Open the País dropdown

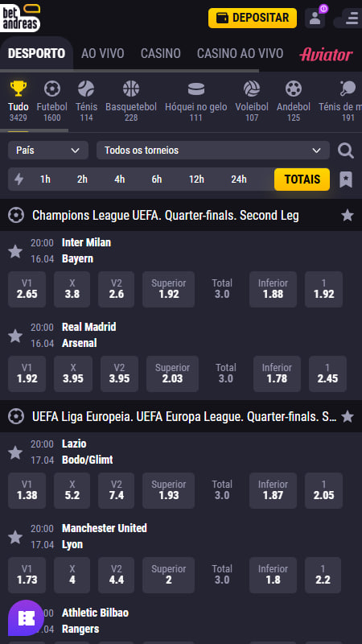pyautogui.click(x=48, y=151)
